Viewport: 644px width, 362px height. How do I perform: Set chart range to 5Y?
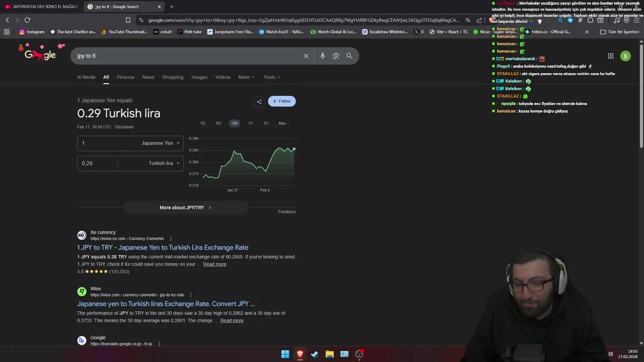coord(266,123)
